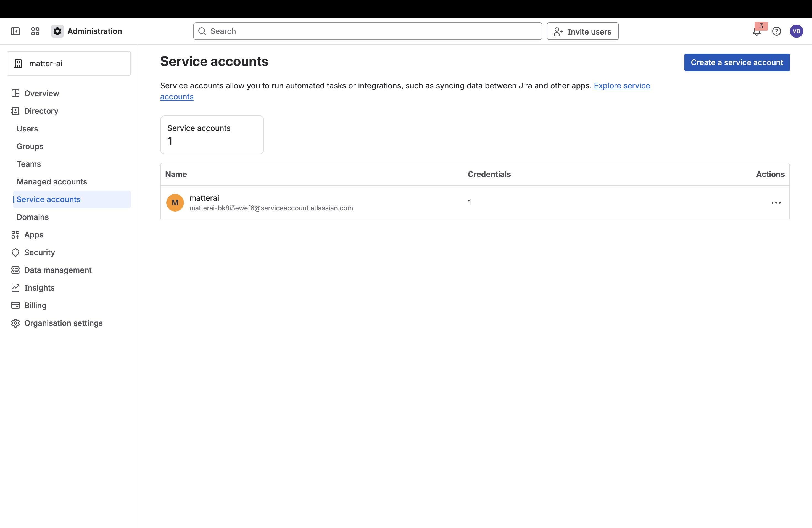
Task: Open the Managed accounts page
Action: tap(52, 181)
